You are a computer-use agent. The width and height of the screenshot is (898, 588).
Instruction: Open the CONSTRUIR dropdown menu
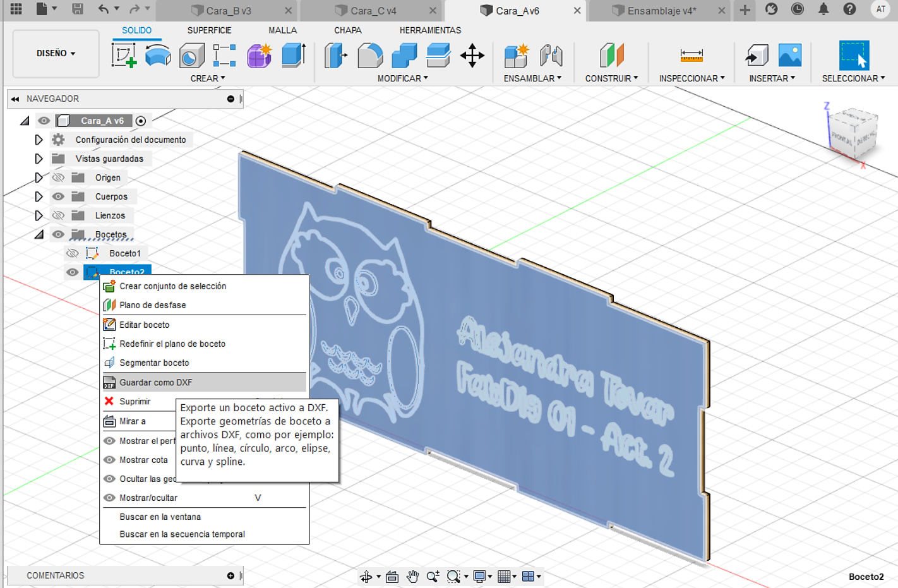coord(611,78)
